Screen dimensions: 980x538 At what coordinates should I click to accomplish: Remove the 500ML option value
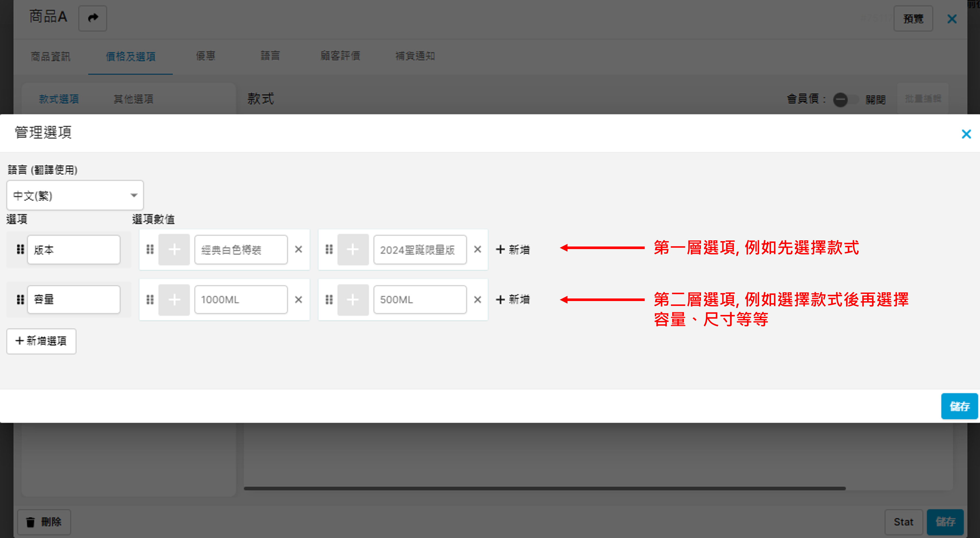pos(477,300)
